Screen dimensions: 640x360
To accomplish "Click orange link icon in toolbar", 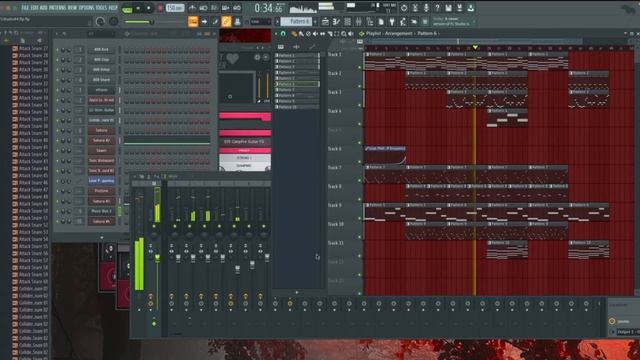I will click(x=226, y=22).
